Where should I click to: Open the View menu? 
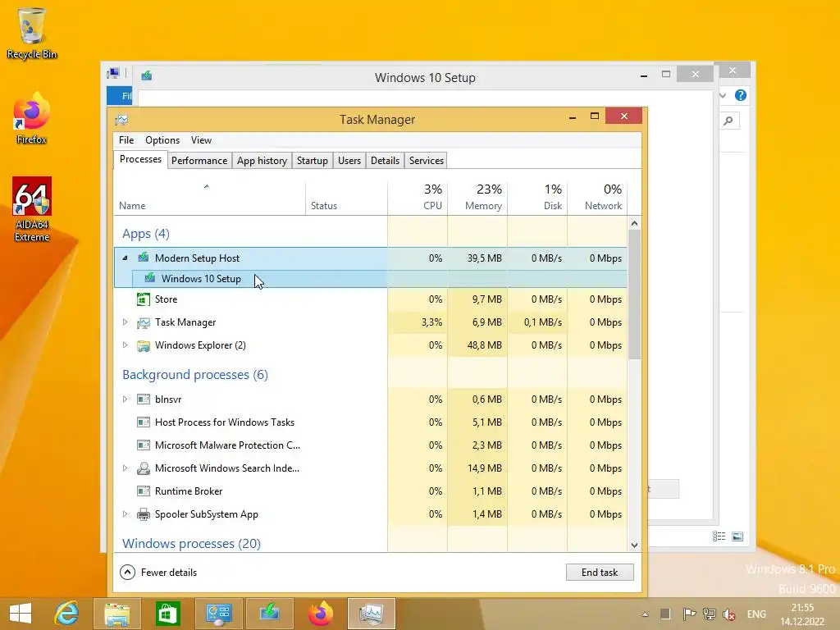coord(201,139)
